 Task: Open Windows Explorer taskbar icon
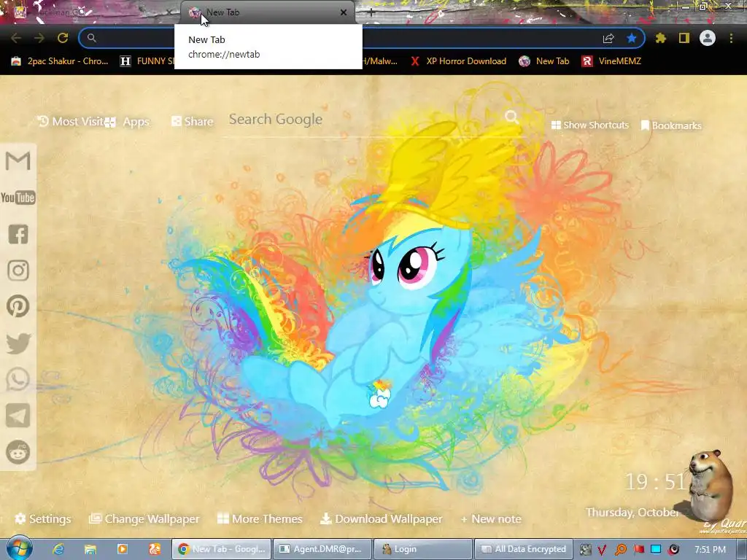pos(90,549)
